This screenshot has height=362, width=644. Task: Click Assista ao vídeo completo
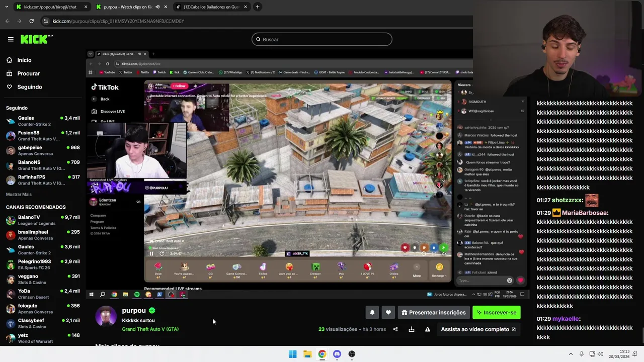478,329
